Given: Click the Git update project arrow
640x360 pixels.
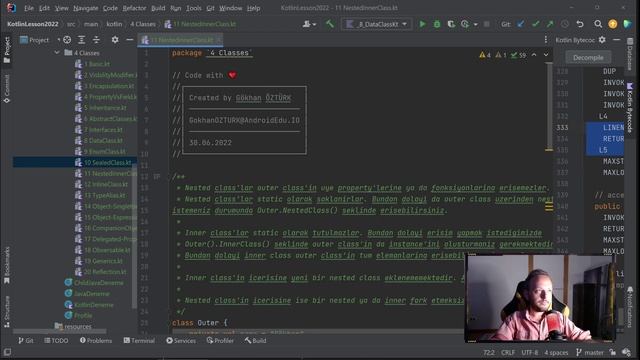Looking at the screenshot, I should [x=520, y=24].
